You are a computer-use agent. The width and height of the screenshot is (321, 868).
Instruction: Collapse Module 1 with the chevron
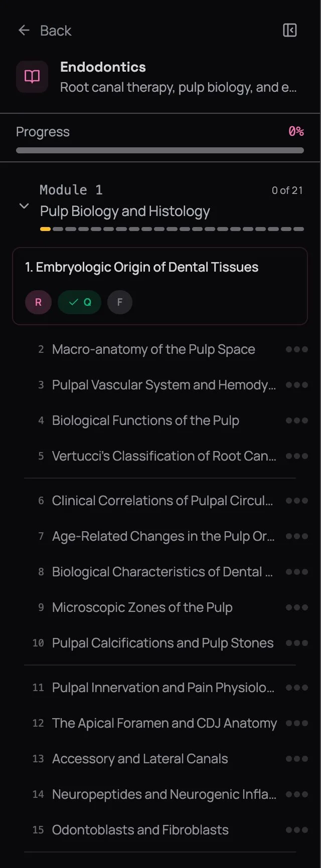coord(24,206)
